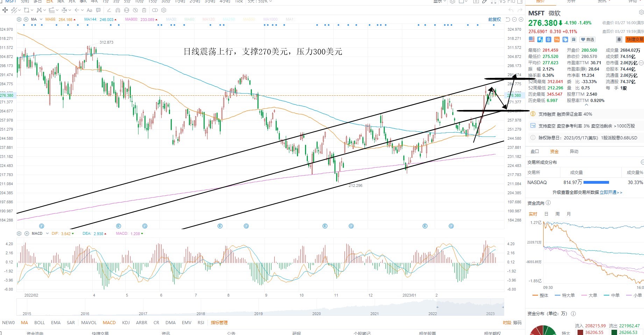Open the 立即开通 upgrade link
644x335 pixels.
[x=611, y=192]
